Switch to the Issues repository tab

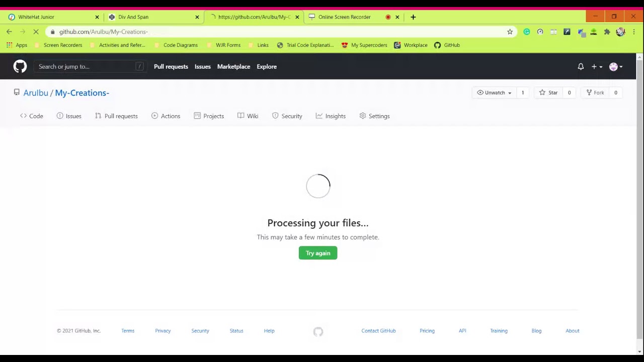(x=69, y=116)
